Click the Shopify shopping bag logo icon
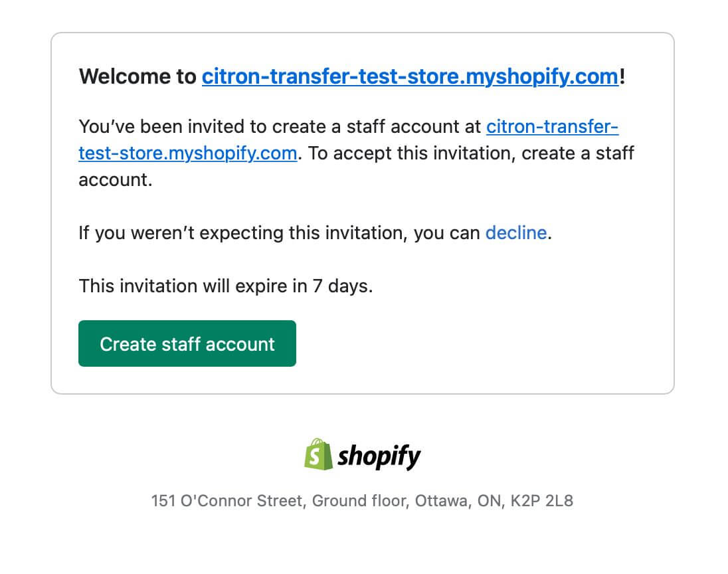 [319, 454]
